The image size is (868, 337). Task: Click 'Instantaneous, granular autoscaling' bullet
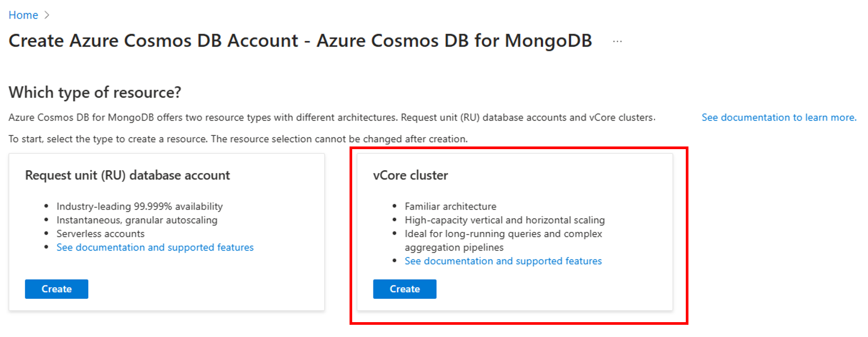tap(137, 220)
